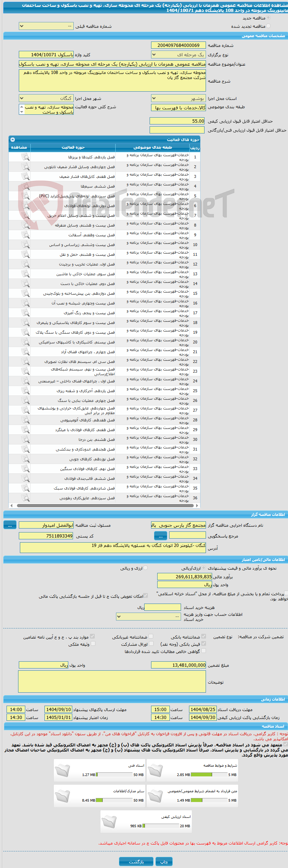Toggle the وثیقه ملکی checkbox
288x868 pixels.
click(x=93, y=644)
